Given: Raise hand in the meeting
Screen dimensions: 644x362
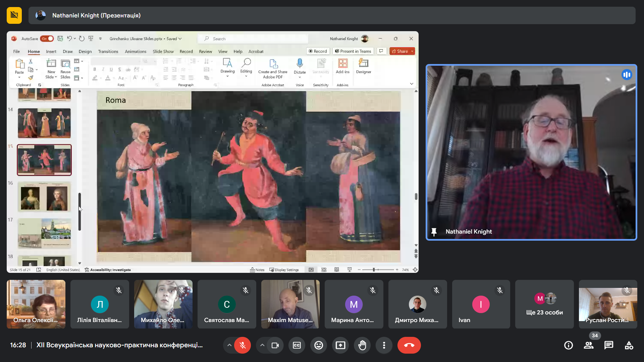Looking at the screenshot, I should coord(362,345).
